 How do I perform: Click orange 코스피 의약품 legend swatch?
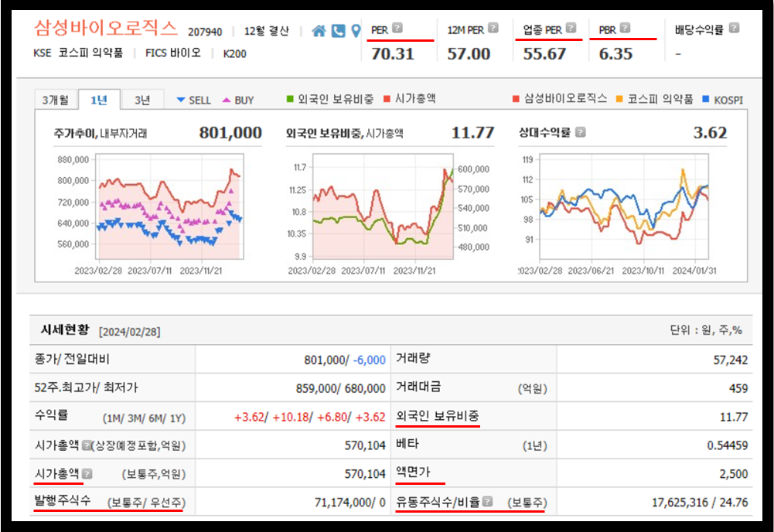[619, 99]
